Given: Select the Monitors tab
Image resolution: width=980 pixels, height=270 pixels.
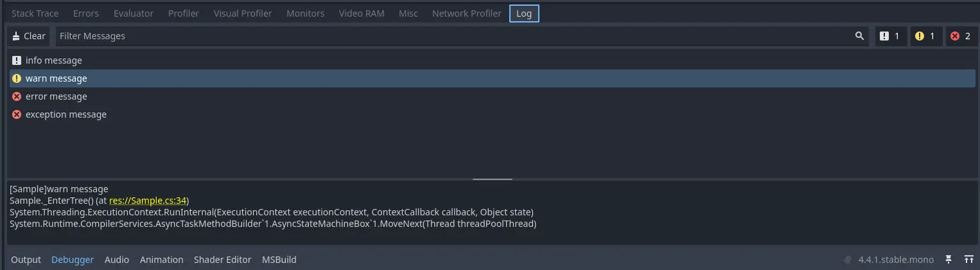Looking at the screenshot, I should [305, 14].
